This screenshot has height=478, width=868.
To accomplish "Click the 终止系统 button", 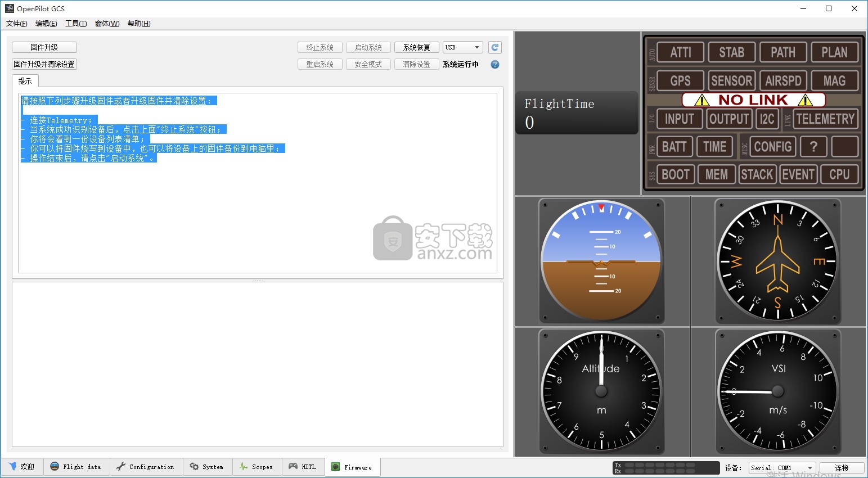I will 320,47.
